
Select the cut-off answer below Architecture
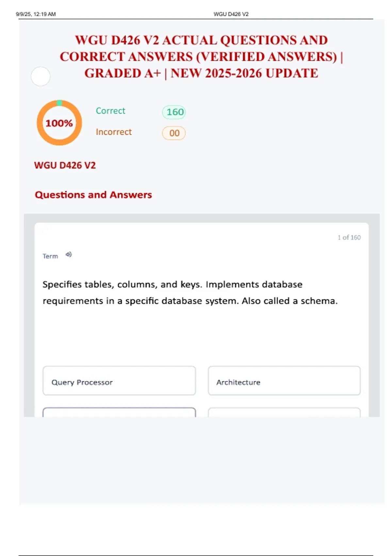284,412
